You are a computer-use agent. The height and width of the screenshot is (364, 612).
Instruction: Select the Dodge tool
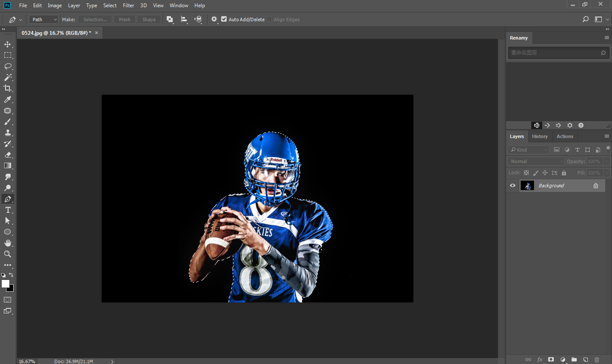click(x=8, y=188)
